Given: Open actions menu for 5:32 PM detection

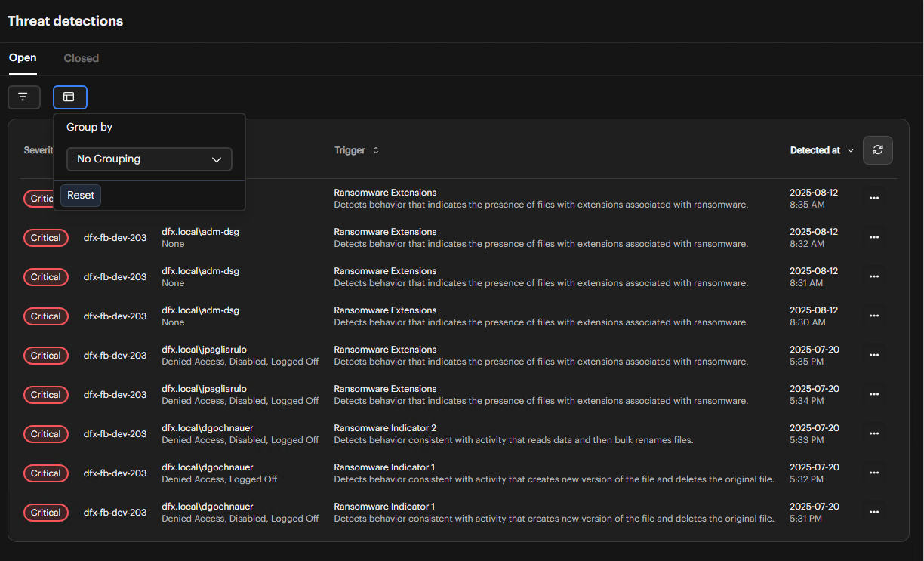Looking at the screenshot, I should coord(874,473).
